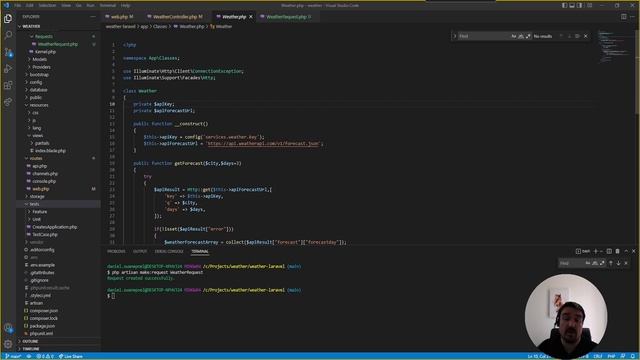Open the Accounts icon in activity bar
Screen dimensions: 640x360
tap(8, 328)
